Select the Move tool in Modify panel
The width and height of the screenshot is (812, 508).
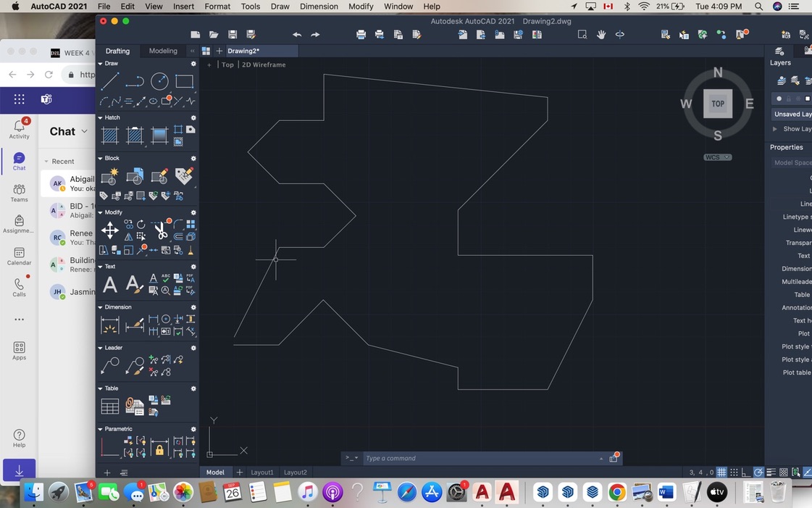[110, 229]
